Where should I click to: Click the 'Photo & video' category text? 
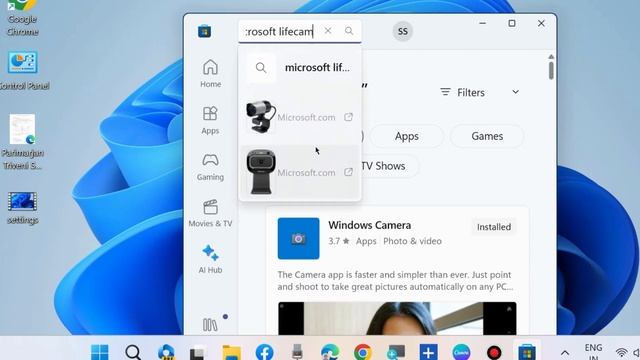(412, 241)
